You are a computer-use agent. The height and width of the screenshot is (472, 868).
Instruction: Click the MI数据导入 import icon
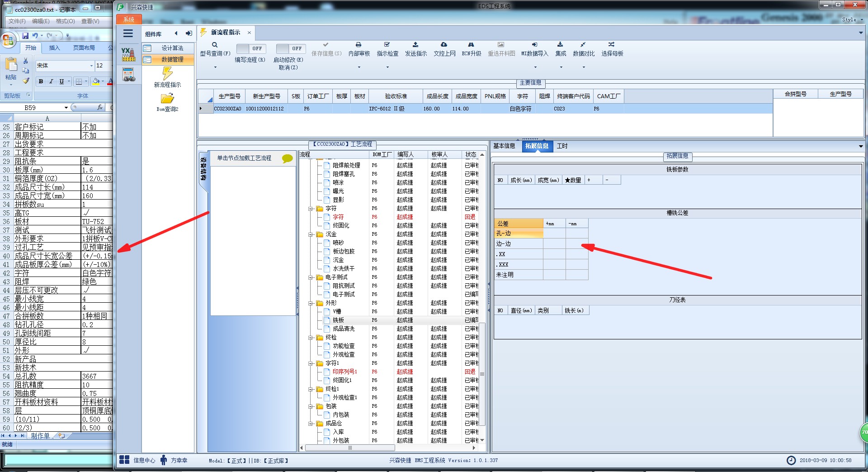click(534, 45)
